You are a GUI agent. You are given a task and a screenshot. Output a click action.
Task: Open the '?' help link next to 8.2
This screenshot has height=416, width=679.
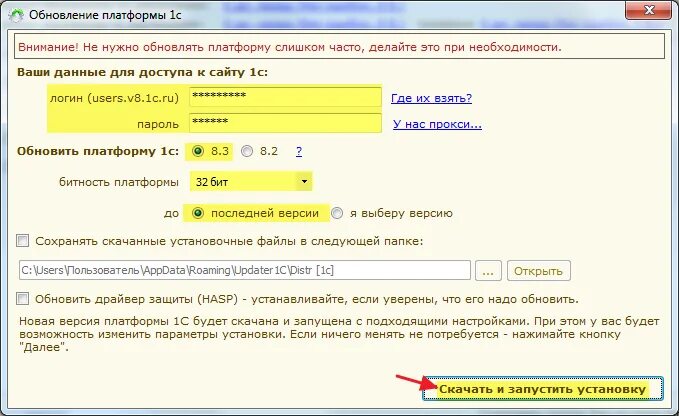click(299, 151)
